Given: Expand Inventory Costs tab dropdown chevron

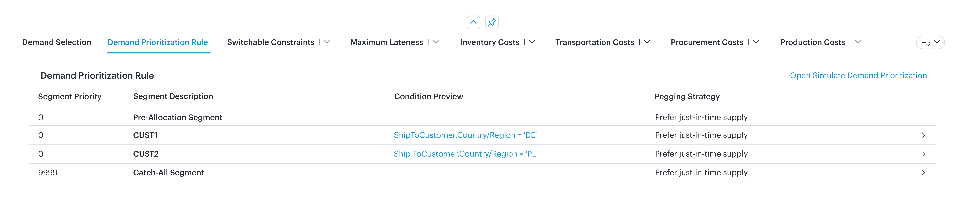Looking at the screenshot, I should click(532, 42).
